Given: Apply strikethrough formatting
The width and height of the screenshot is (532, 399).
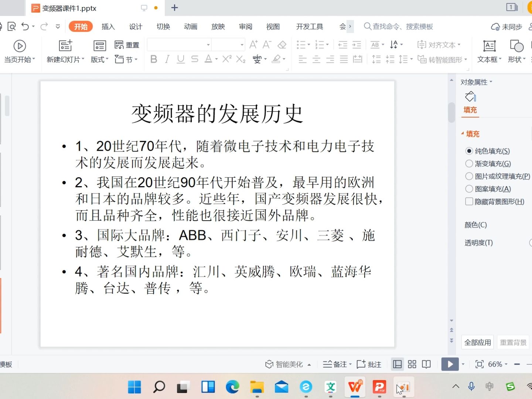Looking at the screenshot, I should coord(195,59).
